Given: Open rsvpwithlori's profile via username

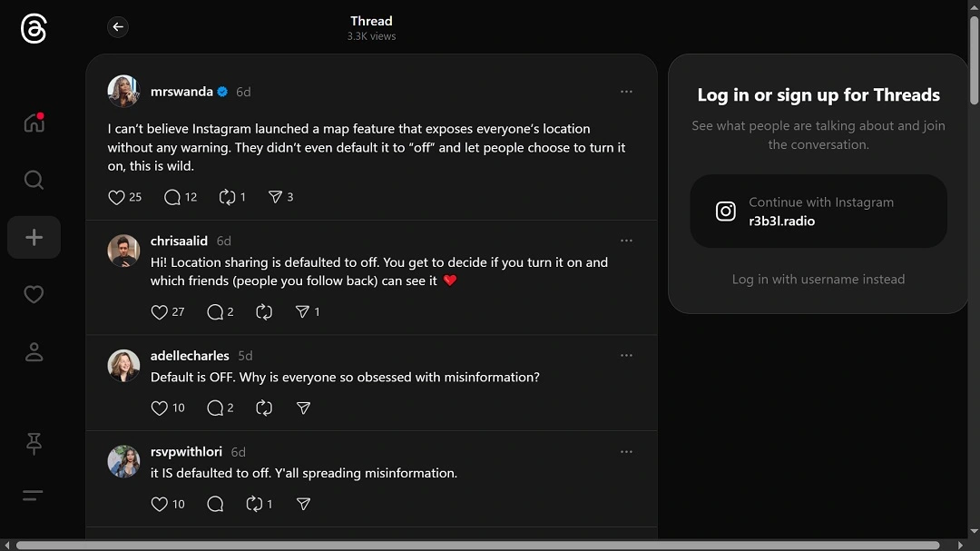Looking at the screenshot, I should (186, 451).
